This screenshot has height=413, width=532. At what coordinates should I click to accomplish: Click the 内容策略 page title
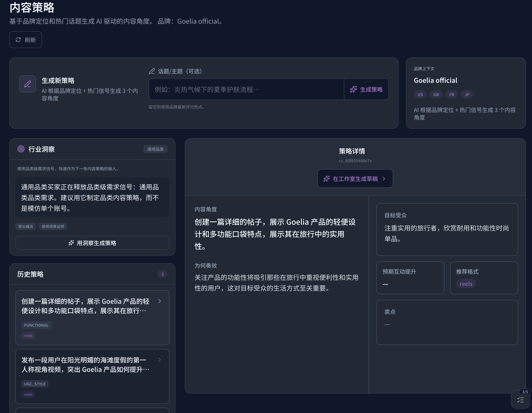[32, 8]
